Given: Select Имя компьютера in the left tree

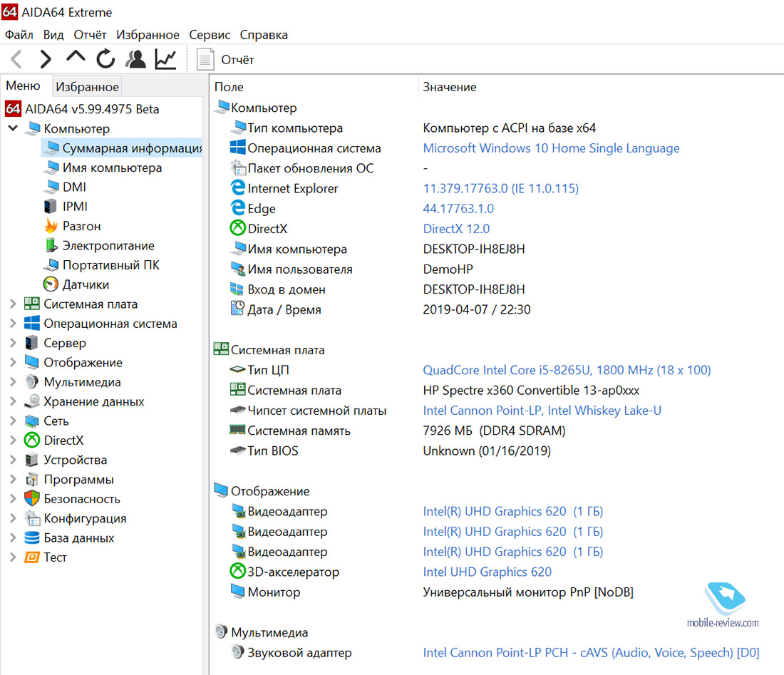Looking at the screenshot, I should coord(112,168).
